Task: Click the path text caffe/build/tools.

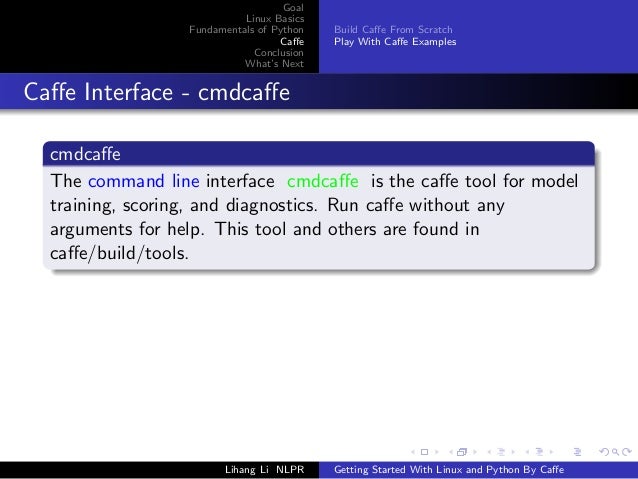Action: pos(119,254)
